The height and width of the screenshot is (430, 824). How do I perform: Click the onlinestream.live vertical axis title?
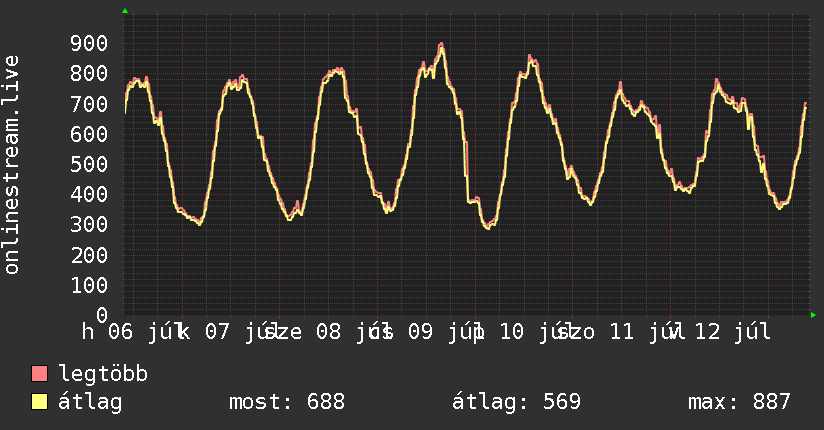[11, 165]
